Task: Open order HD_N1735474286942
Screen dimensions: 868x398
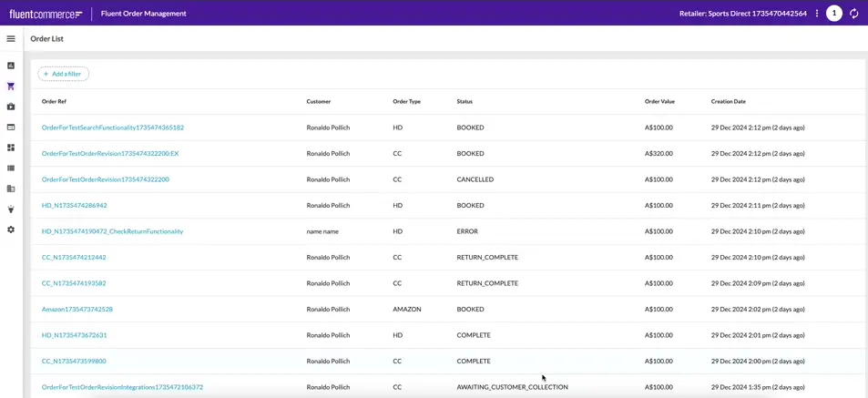Action: coord(74,206)
